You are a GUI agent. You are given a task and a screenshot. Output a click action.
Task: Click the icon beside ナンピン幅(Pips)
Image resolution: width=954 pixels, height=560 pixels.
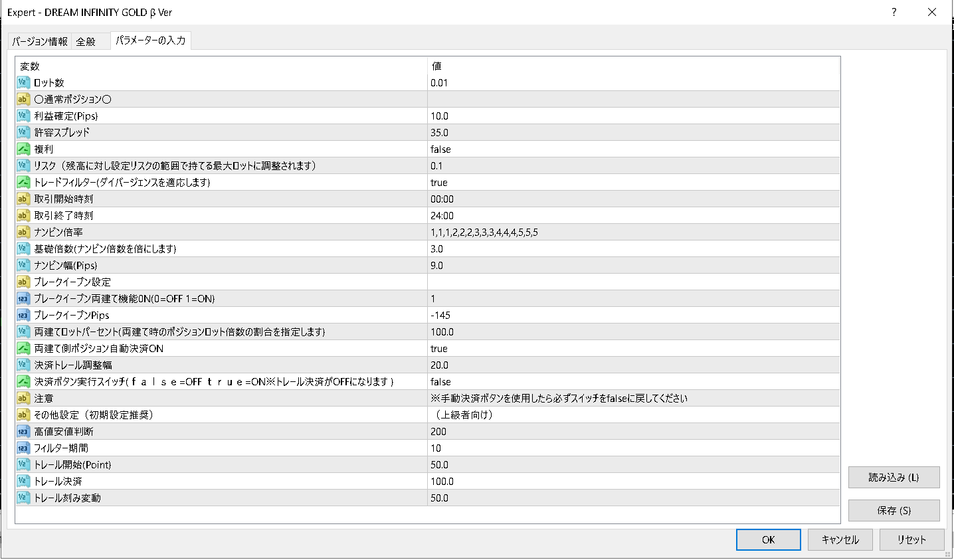click(23, 265)
